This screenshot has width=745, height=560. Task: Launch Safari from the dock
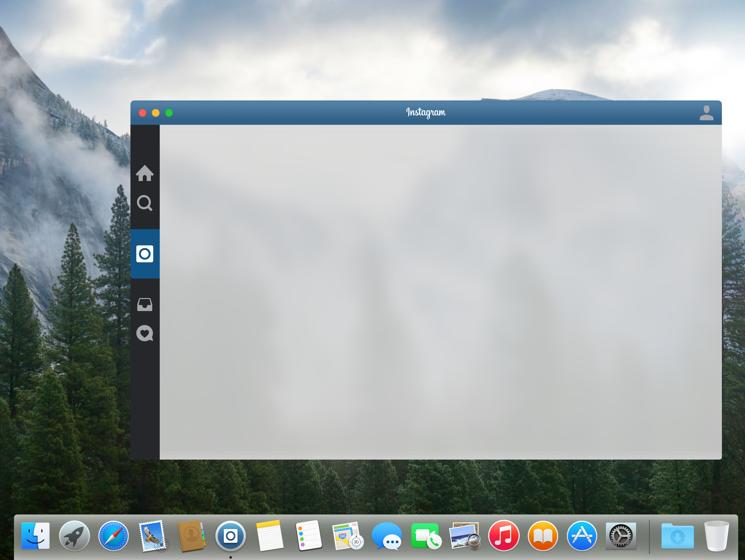pyautogui.click(x=114, y=536)
